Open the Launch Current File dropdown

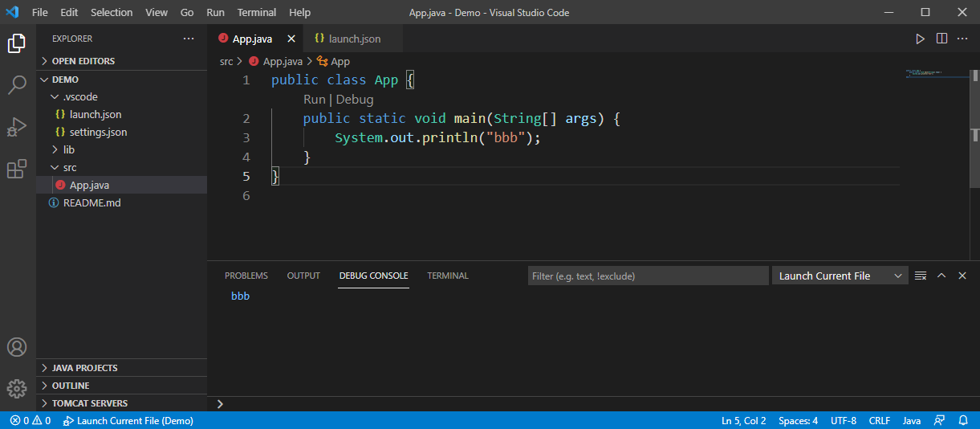click(840, 276)
